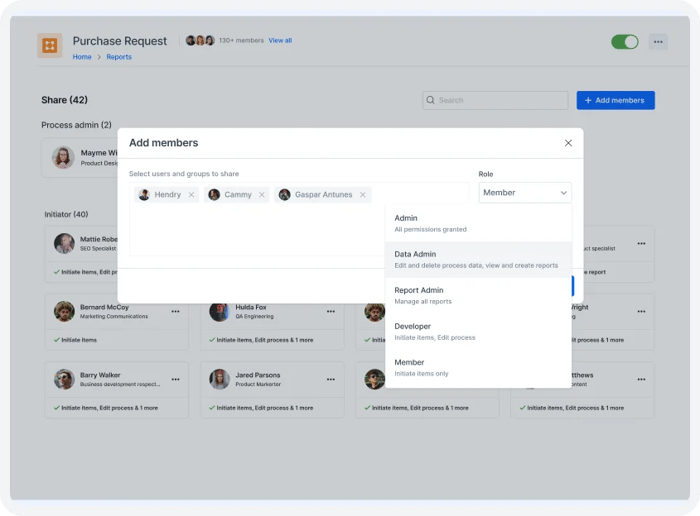Click Gaspar Antunes's avatar in the chip
The width and height of the screenshot is (700, 516).
[x=284, y=195]
